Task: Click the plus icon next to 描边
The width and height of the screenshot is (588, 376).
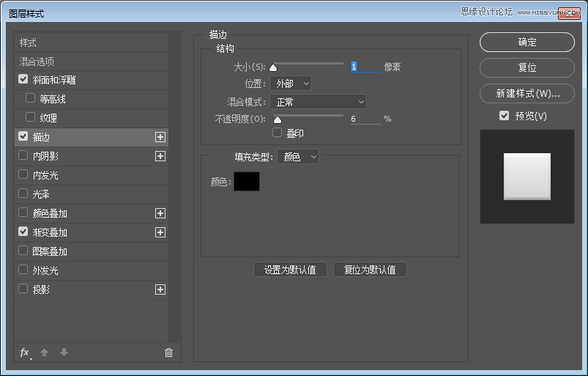Action: click(160, 137)
